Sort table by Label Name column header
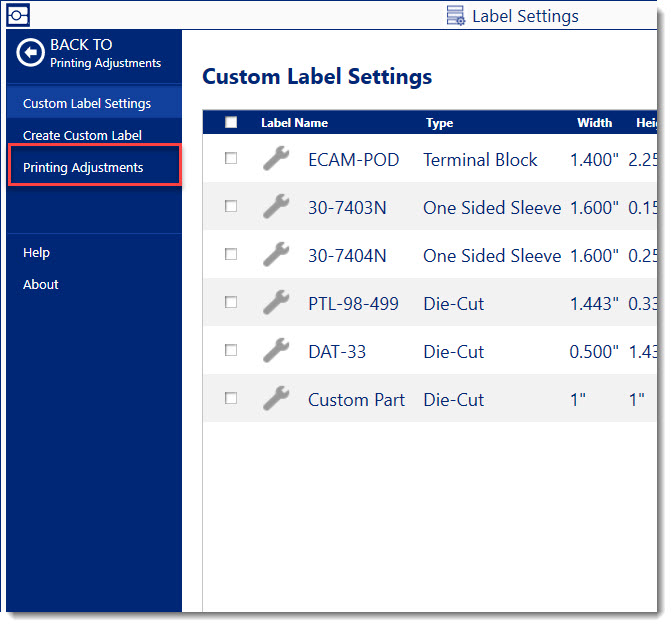Viewport: 672px width, 627px height. pos(294,123)
